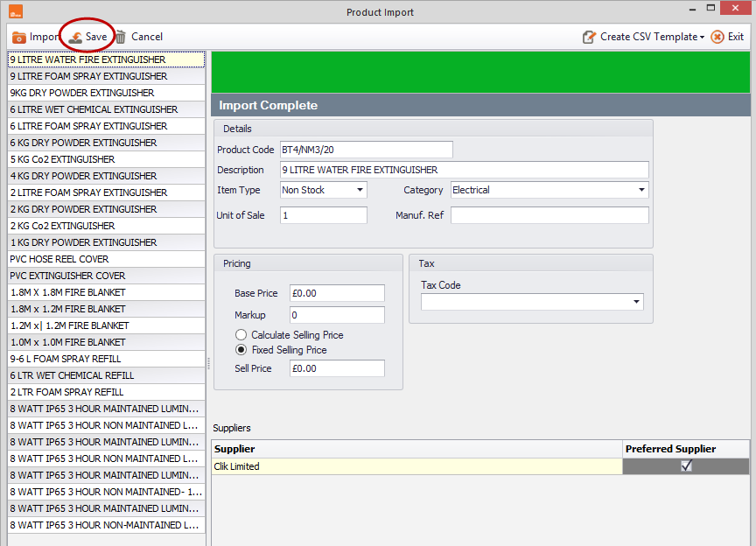Select Fixed Selling Price radio button
Screen dimensions: 756x546
point(241,350)
